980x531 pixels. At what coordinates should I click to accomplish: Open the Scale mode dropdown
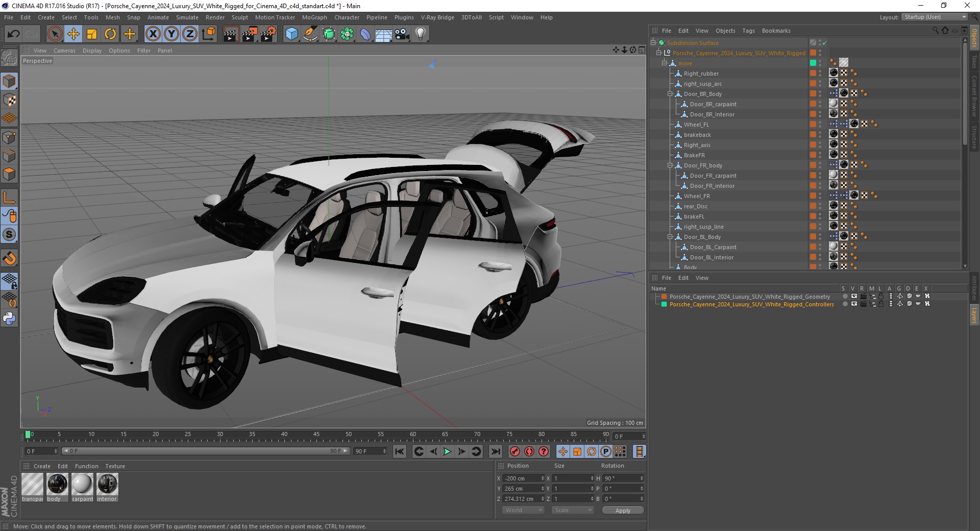573,510
